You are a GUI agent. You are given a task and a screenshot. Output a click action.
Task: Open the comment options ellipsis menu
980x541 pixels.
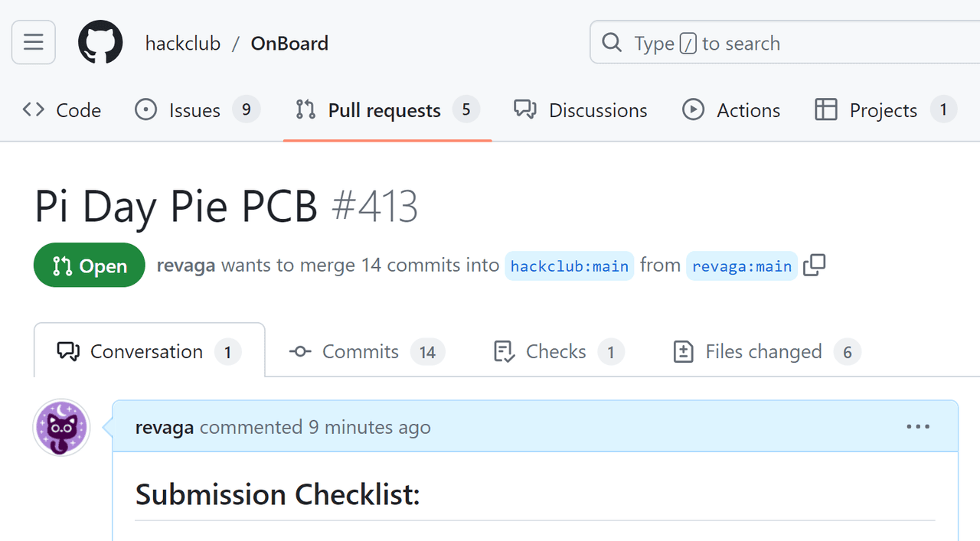tap(917, 427)
